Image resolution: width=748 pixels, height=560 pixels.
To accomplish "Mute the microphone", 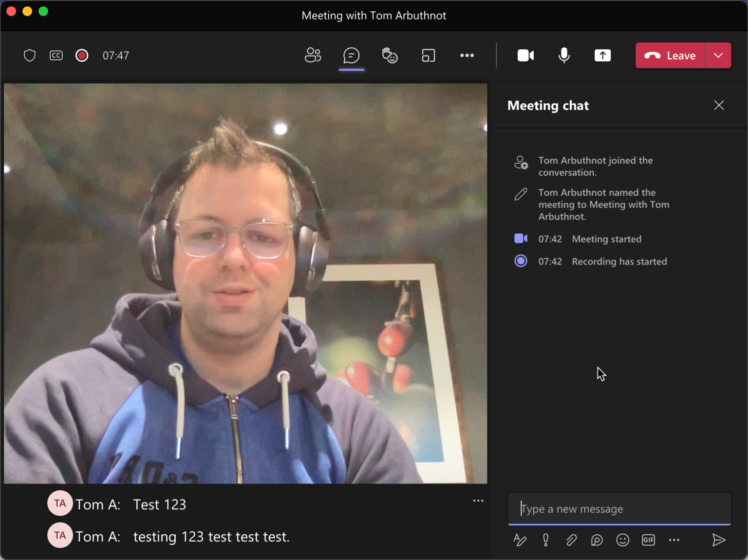I will 564,56.
